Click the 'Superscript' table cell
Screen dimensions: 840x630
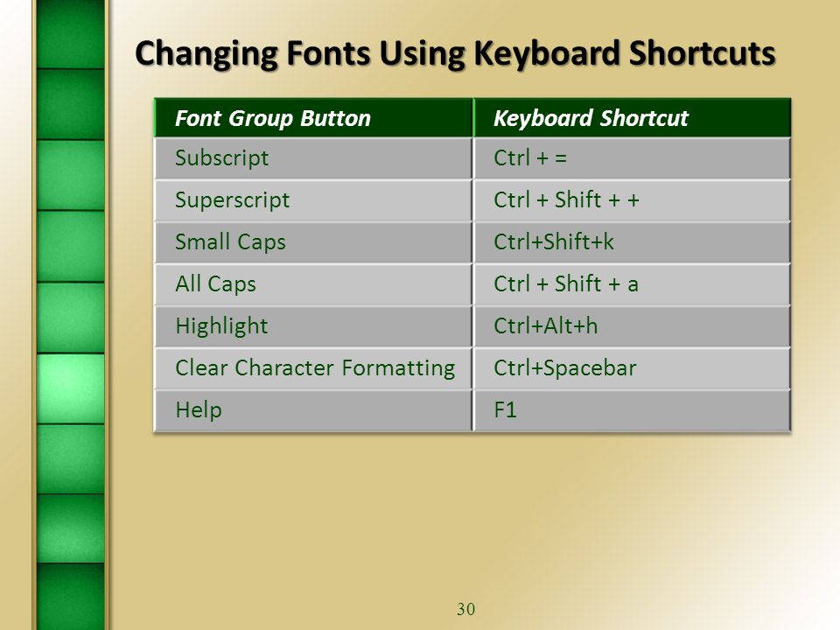pyautogui.click(x=314, y=201)
